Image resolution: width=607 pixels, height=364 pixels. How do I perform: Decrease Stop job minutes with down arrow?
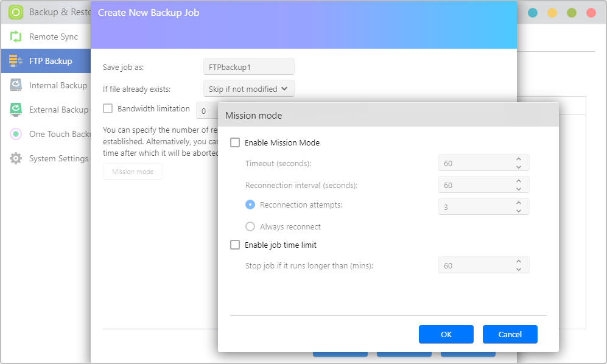[519, 269]
